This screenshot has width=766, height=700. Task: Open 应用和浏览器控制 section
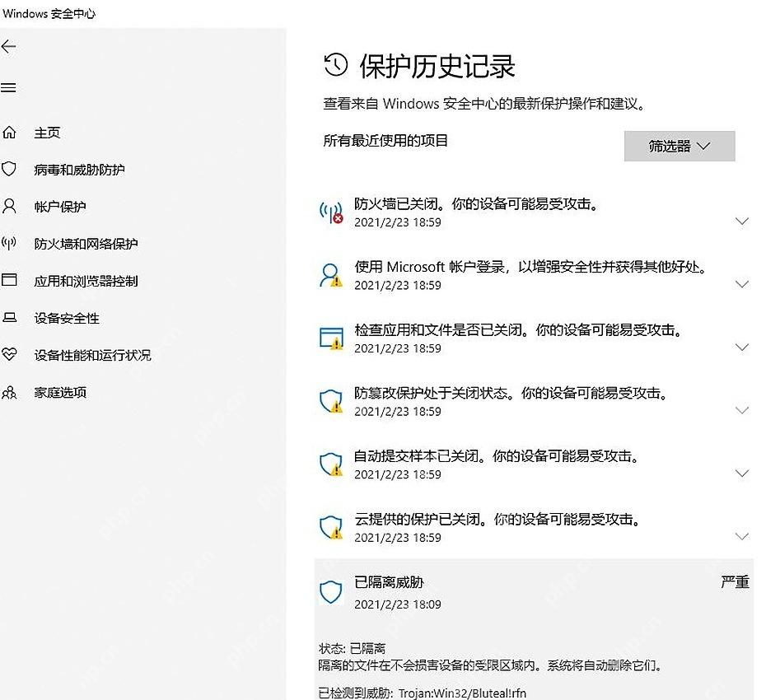coord(86,281)
